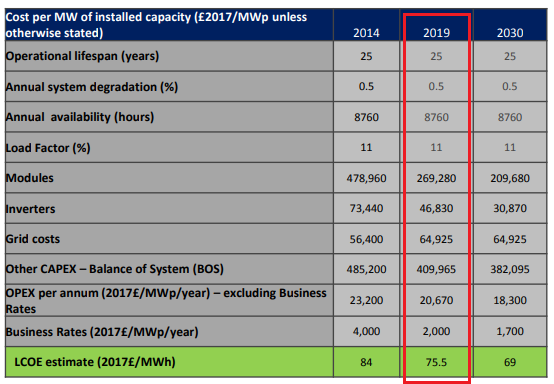Select the Annual system degradation label
The image size is (554, 384).
pos(92,87)
